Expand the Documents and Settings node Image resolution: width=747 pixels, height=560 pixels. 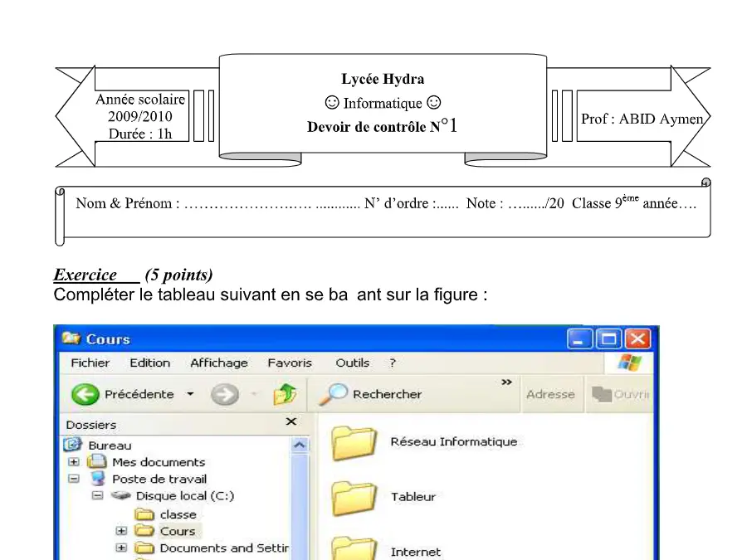(121, 548)
